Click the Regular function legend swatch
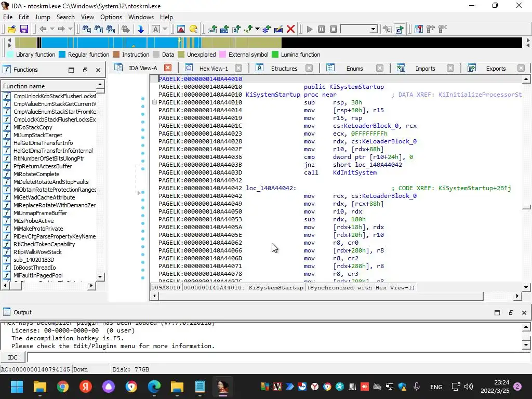Image resolution: width=532 pixels, height=399 pixels. pyautogui.click(x=62, y=55)
